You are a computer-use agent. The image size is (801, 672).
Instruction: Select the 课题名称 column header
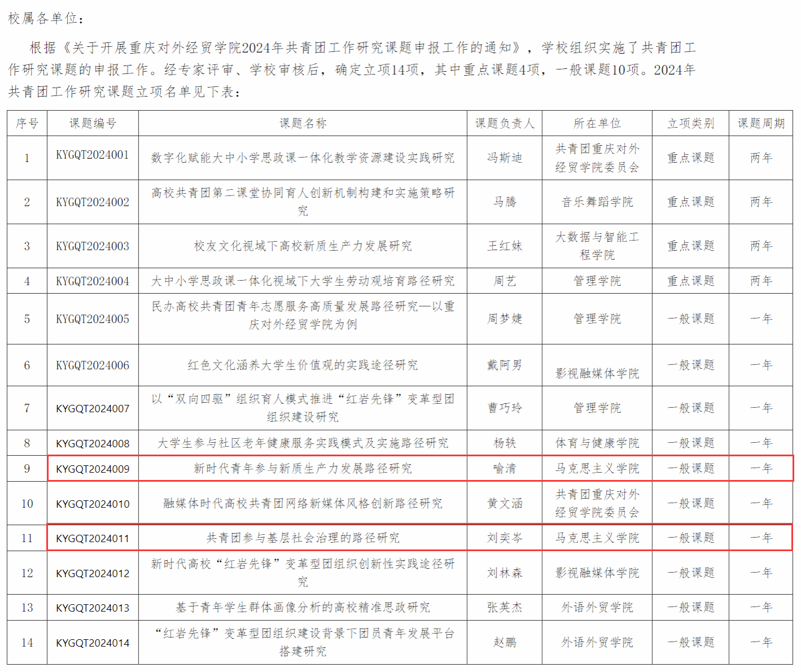(x=303, y=124)
